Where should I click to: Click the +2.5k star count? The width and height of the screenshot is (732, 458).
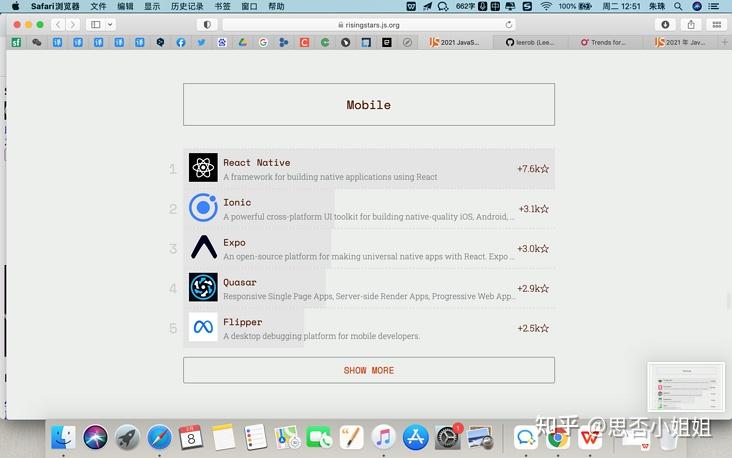pos(533,328)
